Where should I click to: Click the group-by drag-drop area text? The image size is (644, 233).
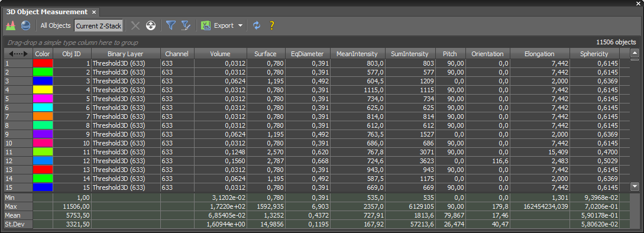click(73, 43)
